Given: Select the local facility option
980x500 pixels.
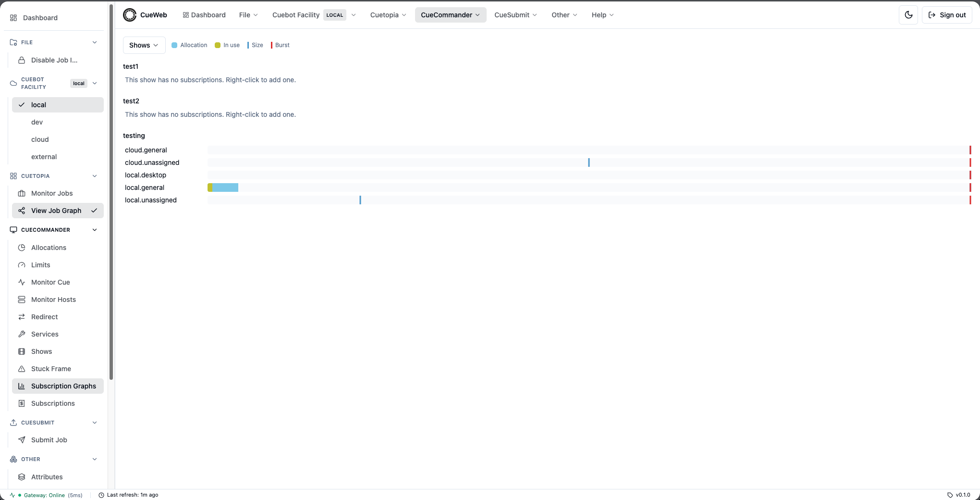Looking at the screenshot, I should point(58,105).
